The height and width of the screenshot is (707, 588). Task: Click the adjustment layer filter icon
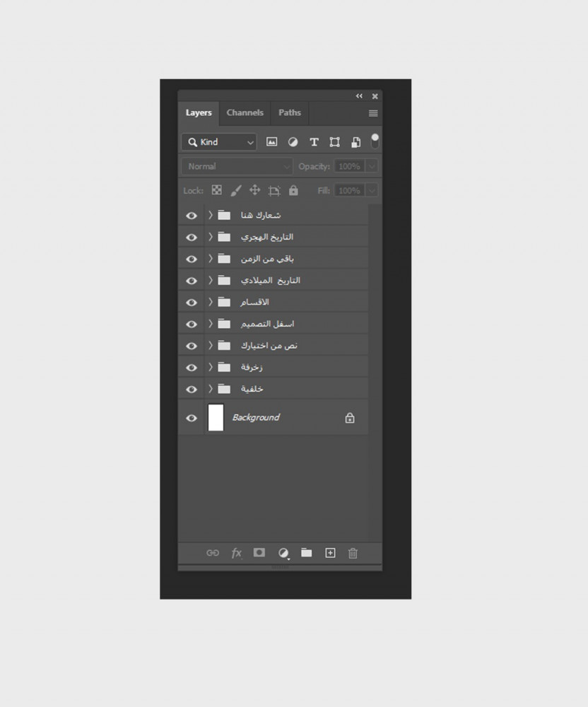(293, 142)
